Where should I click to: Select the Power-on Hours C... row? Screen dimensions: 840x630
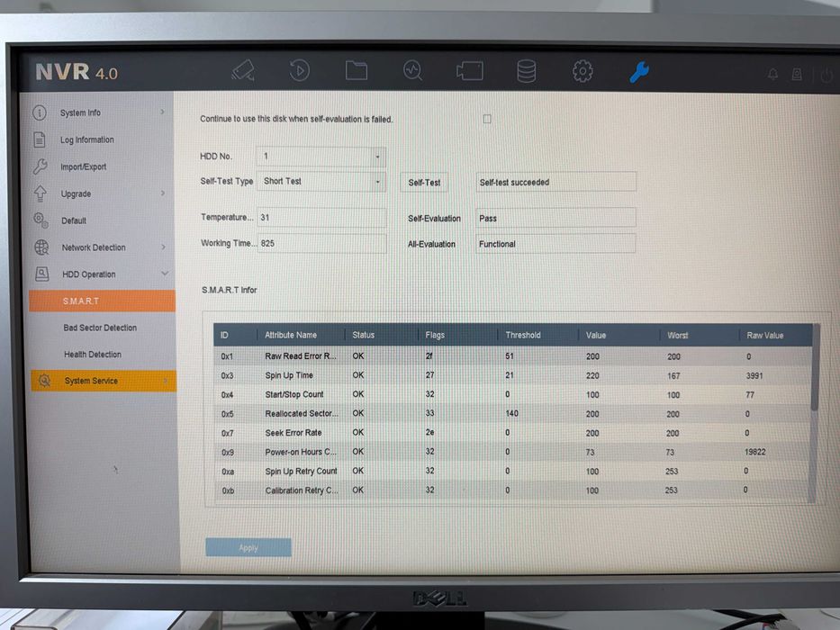512,452
